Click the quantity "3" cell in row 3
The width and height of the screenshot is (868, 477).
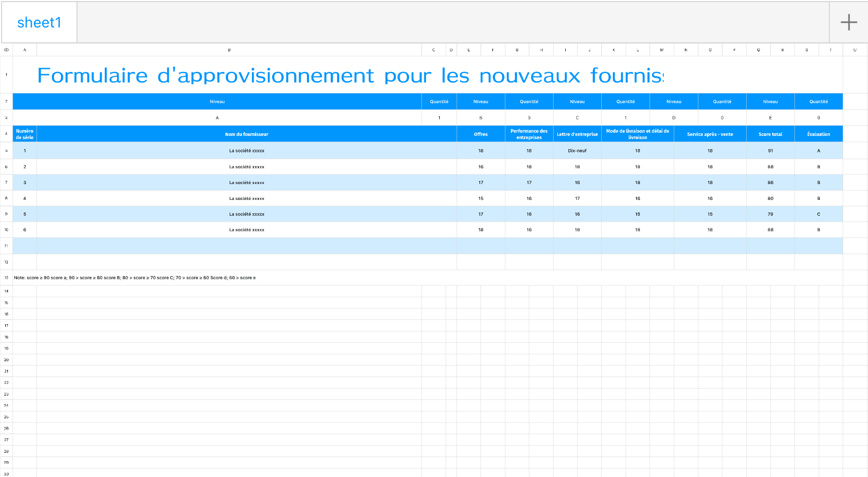tap(529, 117)
